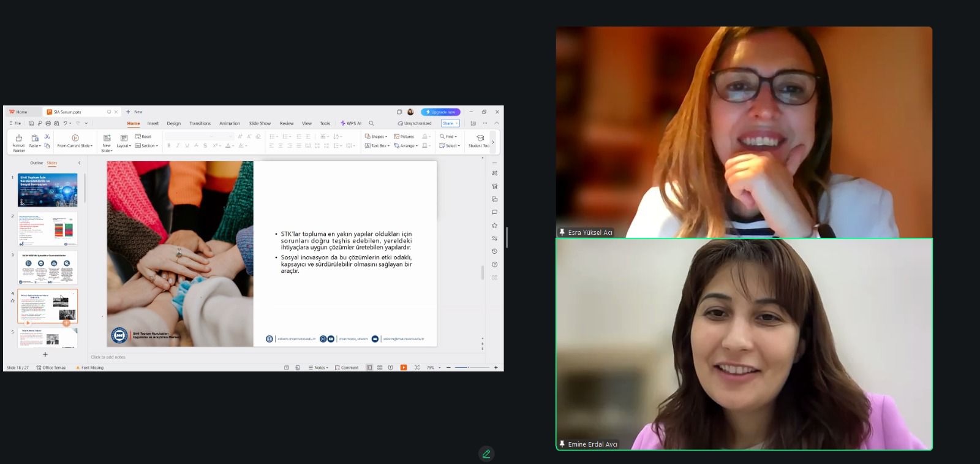Insert a picture using Pictures icon
The height and width of the screenshot is (464, 980).
[404, 137]
